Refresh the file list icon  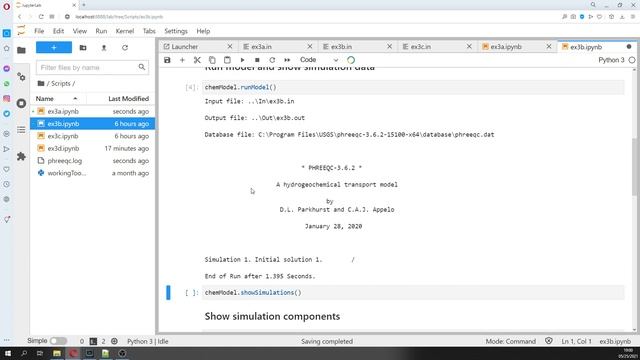tap(125, 47)
